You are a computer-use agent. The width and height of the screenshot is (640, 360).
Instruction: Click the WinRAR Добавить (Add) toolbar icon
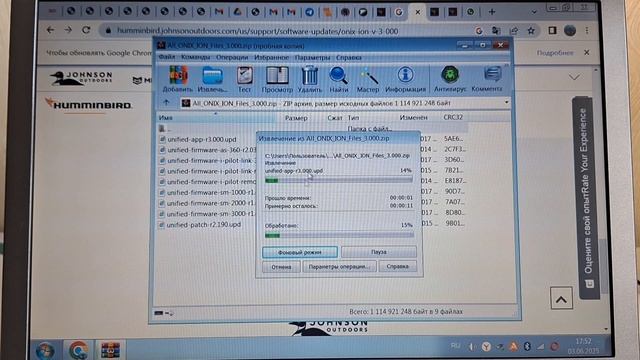[x=178, y=79]
